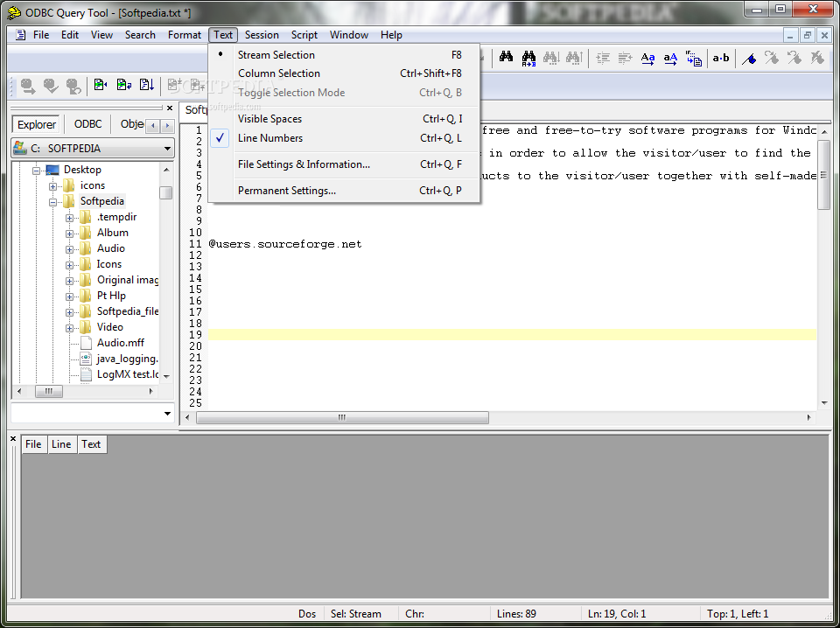The image size is (840, 628).
Task: Click the first gray database arrow icon
Action: pos(28,86)
